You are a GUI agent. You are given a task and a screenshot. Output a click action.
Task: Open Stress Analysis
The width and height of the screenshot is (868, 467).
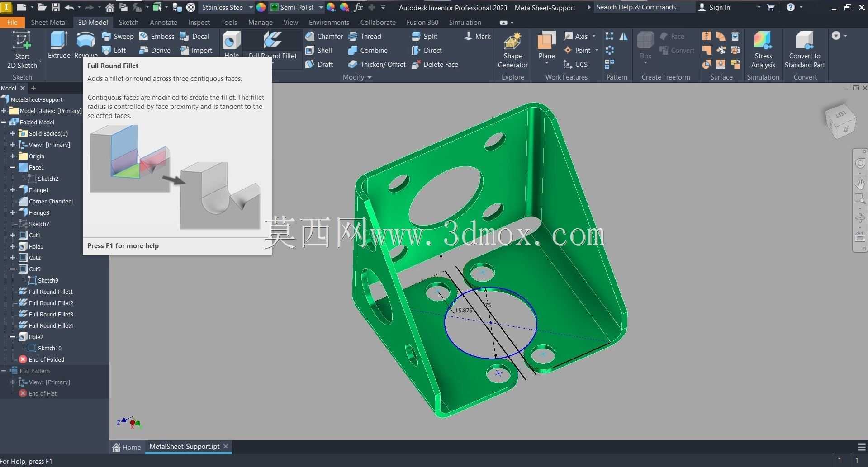coord(763,50)
